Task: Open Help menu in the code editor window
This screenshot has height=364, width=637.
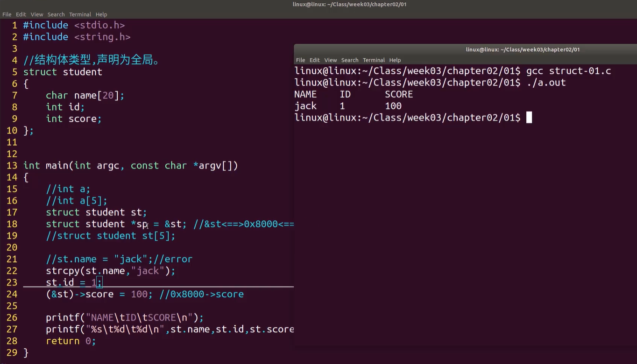Action: click(101, 14)
